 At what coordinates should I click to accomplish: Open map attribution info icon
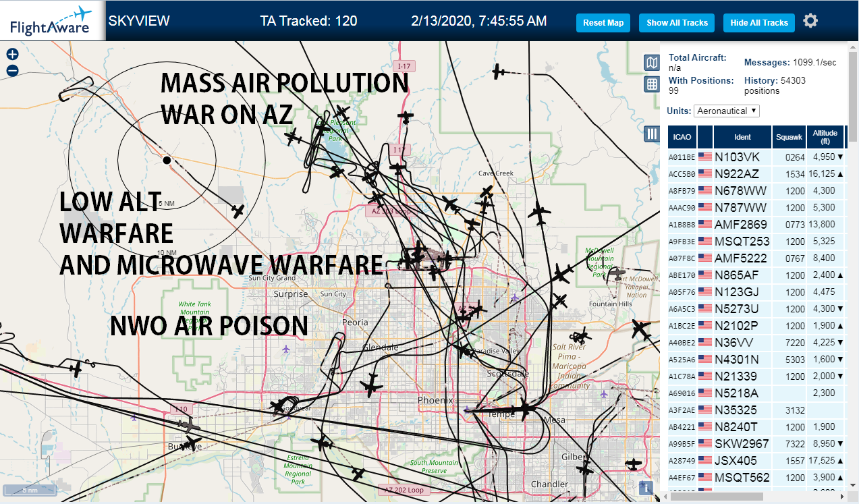click(x=646, y=488)
